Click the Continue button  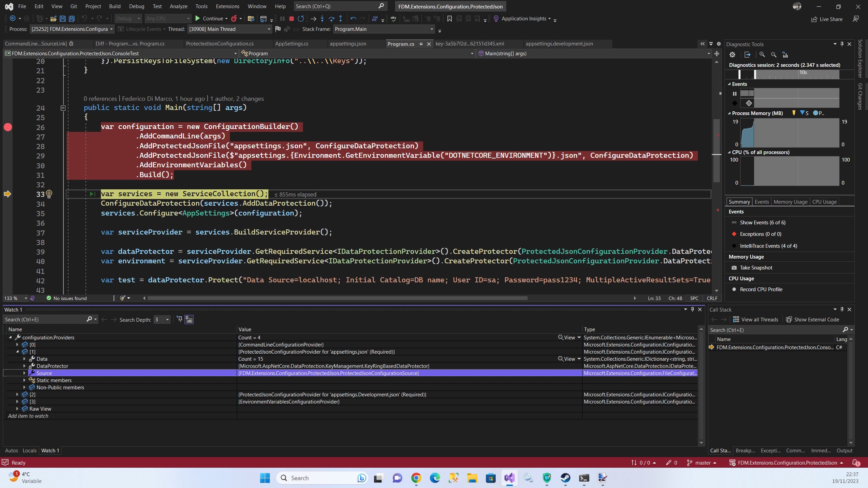[x=210, y=19]
